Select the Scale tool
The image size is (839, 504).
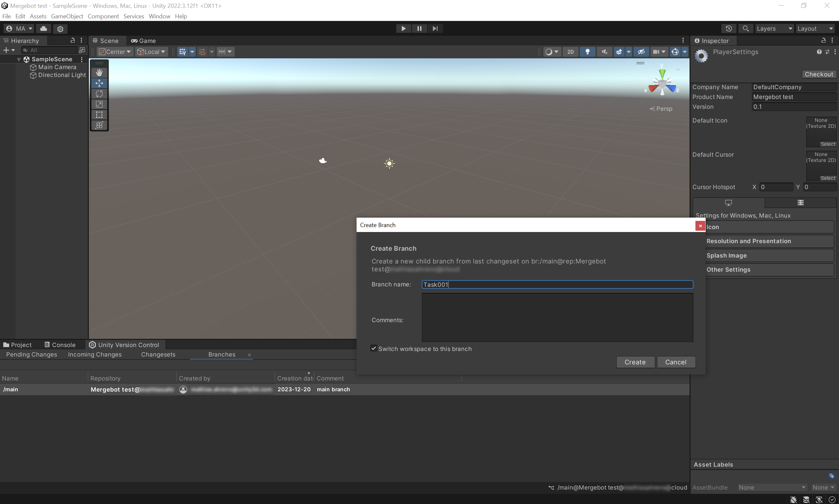click(x=99, y=104)
